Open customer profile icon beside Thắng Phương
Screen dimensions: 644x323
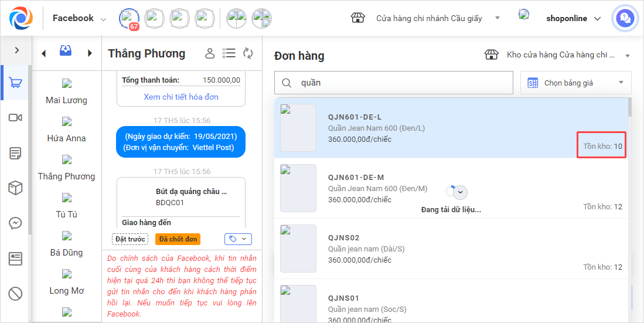[210, 53]
